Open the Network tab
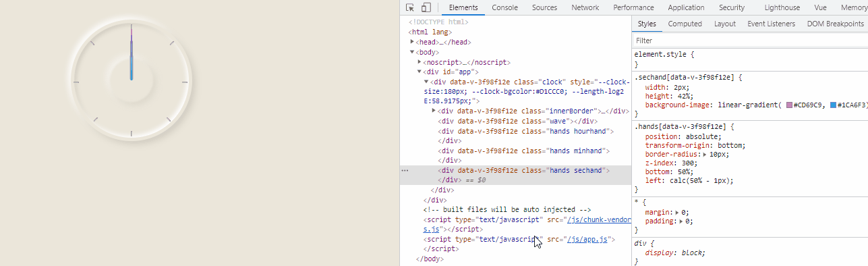Image resolution: width=868 pixels, height=266 pixels. coord(585,7)
